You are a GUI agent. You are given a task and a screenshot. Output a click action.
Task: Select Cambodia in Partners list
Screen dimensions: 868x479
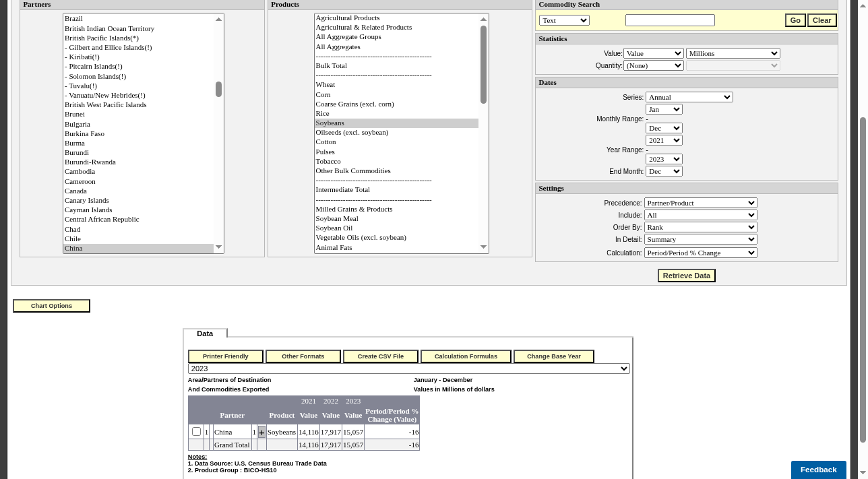[x=138, y=172]
